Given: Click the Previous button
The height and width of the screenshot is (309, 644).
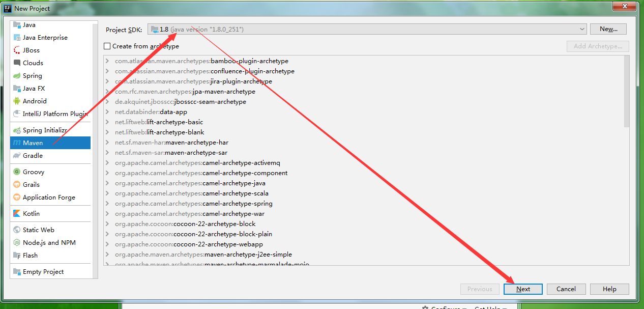Looking at the screenshot, I should click(480, 289).
